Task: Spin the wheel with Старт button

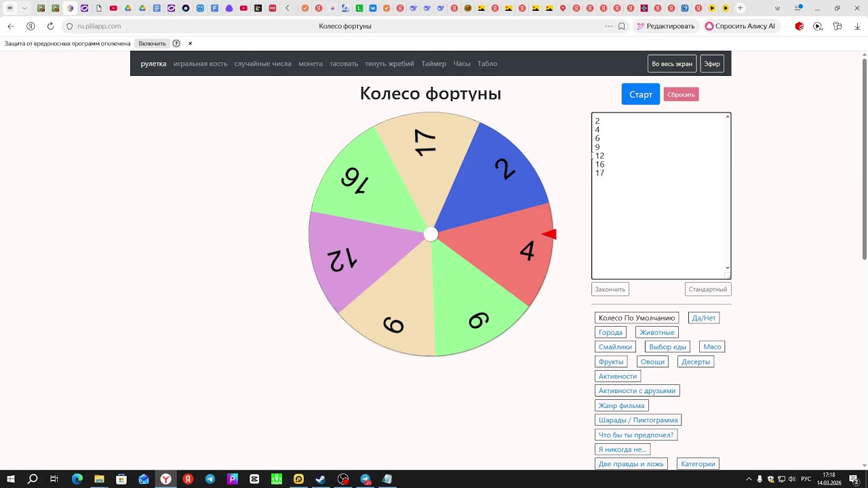Action: pos(641,94)
